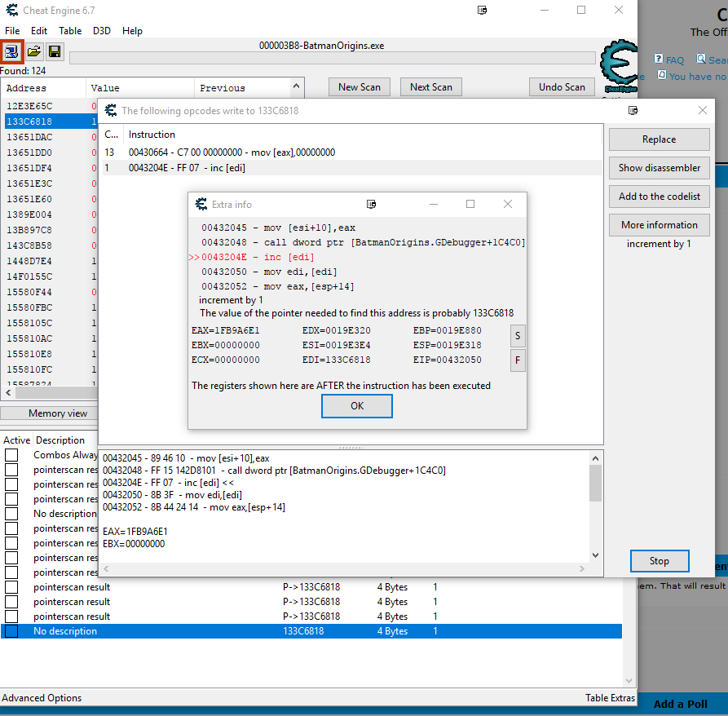Tick the checkbox of the highlighted No description row
Viewport: 728px width, 716px height.
point(11,631)
